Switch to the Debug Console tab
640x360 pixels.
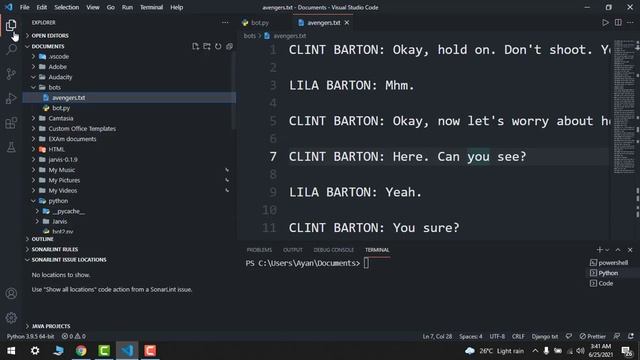click(333, 250)
